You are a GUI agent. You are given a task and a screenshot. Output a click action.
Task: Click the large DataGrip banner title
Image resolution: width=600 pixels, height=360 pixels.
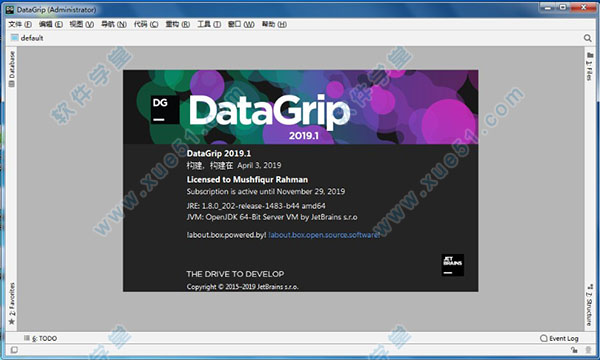(270, 111)
